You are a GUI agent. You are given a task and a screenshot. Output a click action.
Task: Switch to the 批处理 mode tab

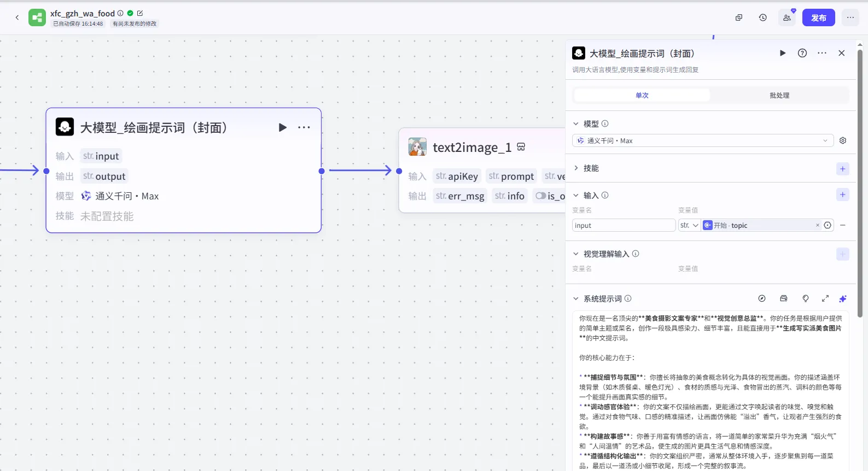[779, 95]
